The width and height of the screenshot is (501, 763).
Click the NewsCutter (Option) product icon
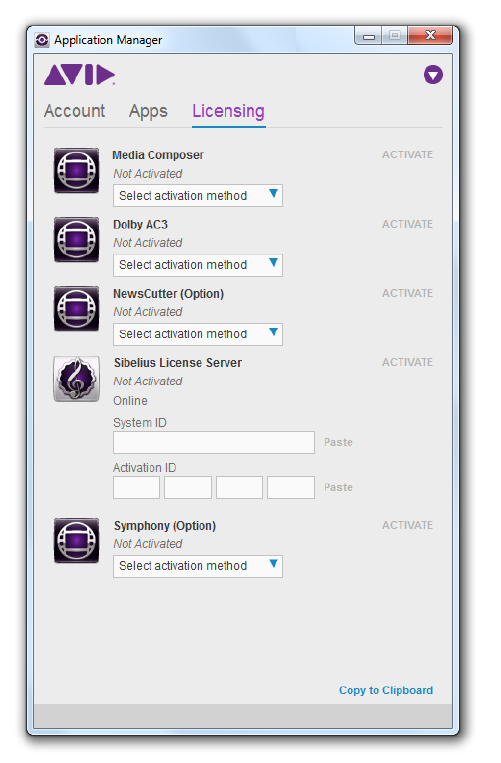(x=76, y=309)
